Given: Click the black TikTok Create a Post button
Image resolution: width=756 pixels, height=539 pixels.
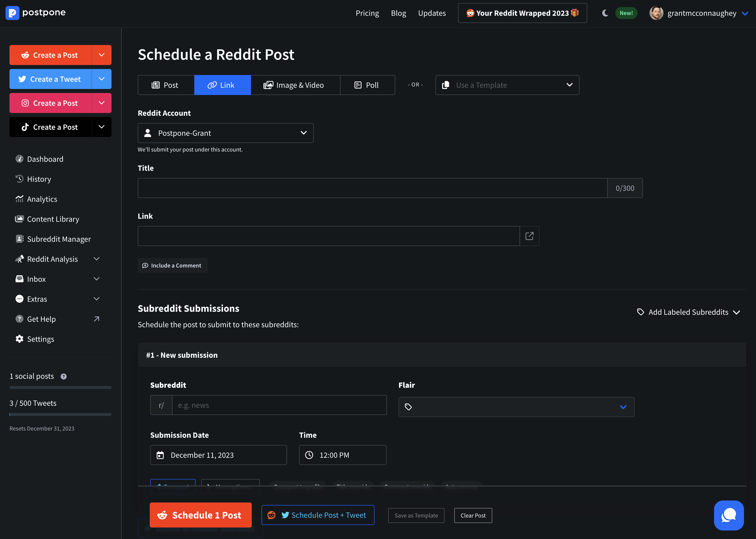Looking at the screenshot, I should (x=50, y=127).
